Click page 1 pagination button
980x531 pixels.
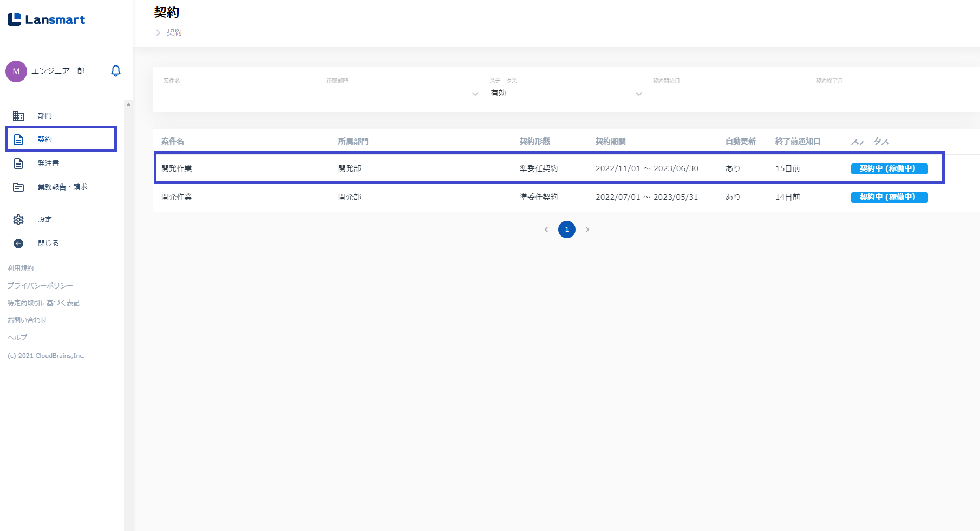tap(567, 230)
